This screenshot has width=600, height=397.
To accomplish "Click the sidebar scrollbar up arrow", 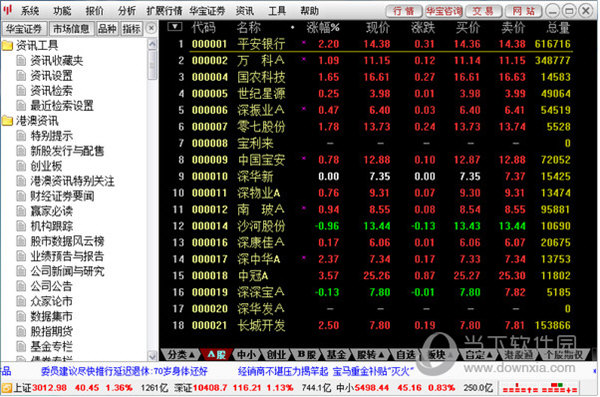I will pyautogui.click(x=152, y=44).
